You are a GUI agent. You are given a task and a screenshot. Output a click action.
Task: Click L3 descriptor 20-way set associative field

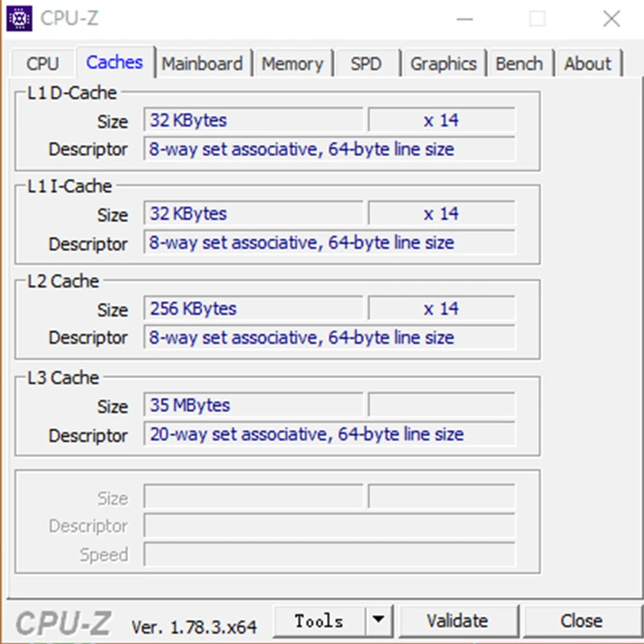pos(329,434)
